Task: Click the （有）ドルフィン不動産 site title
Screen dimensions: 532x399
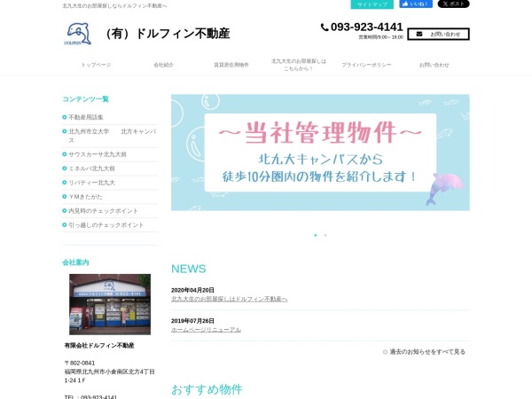Action: pos(167,34)
